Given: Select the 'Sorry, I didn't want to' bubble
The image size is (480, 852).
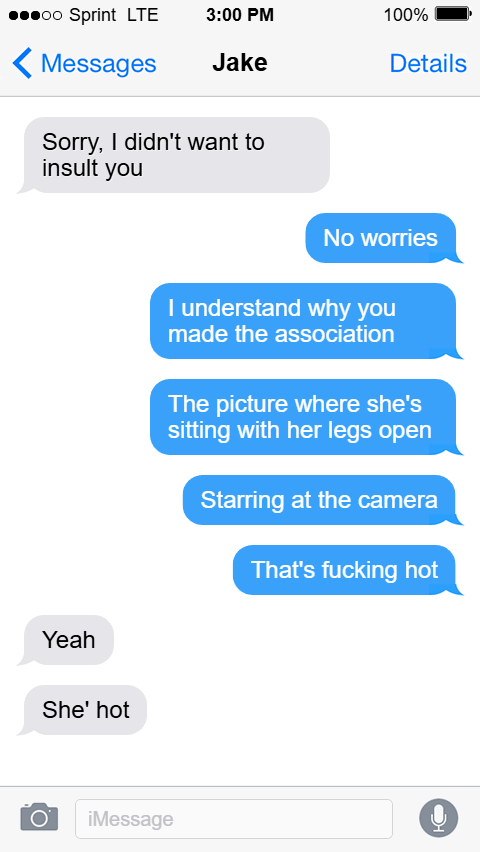Looking at the screenshot, I should pyautogui.click(x=176, y=155).
